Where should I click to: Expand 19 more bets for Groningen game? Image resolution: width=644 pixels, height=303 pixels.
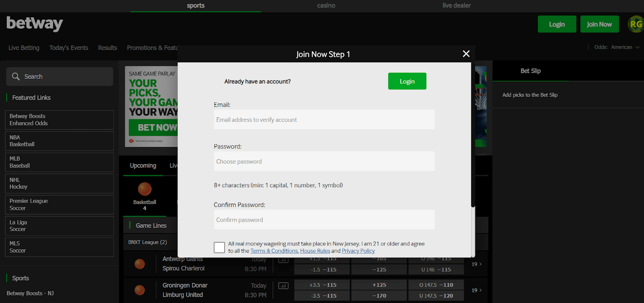coord(477,290)
